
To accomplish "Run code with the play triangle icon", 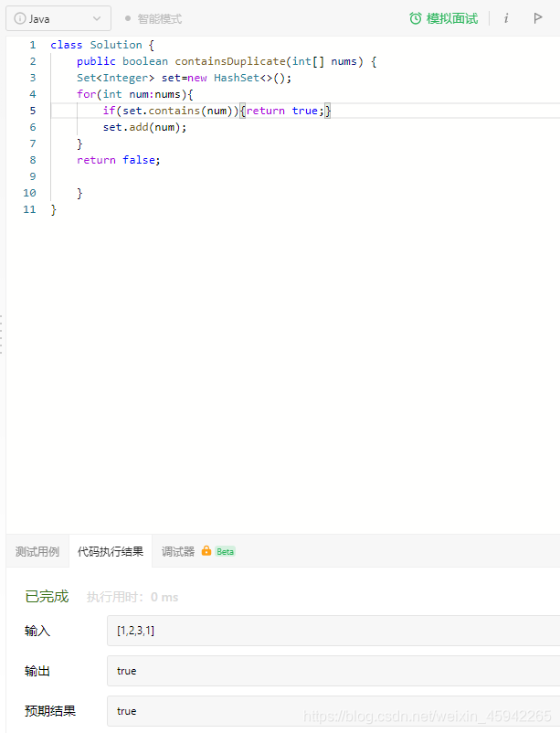I will [x=538, y=18].
